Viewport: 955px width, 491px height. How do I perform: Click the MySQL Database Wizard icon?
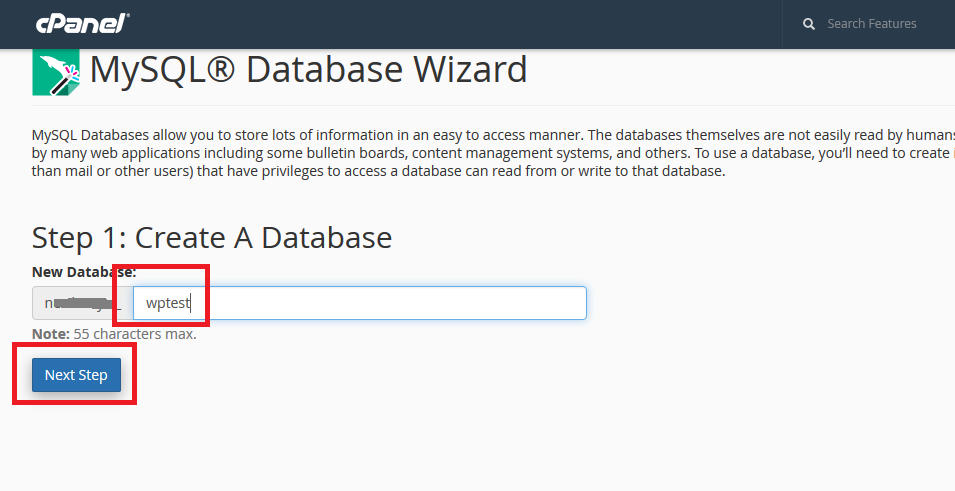56,72
